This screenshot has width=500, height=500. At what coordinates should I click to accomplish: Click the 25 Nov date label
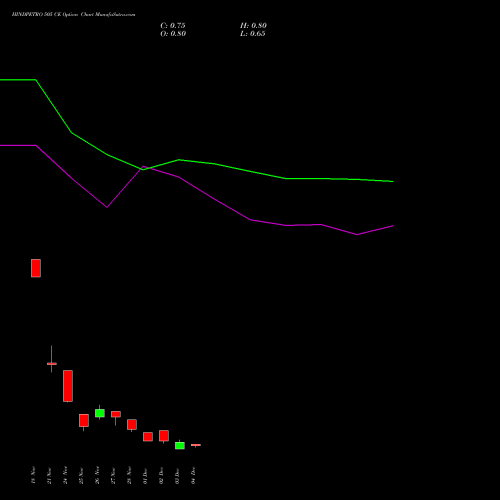[x=81, y=476]
